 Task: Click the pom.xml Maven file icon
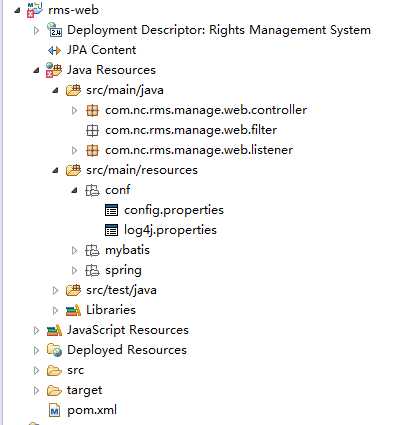(x=54, y=410)
